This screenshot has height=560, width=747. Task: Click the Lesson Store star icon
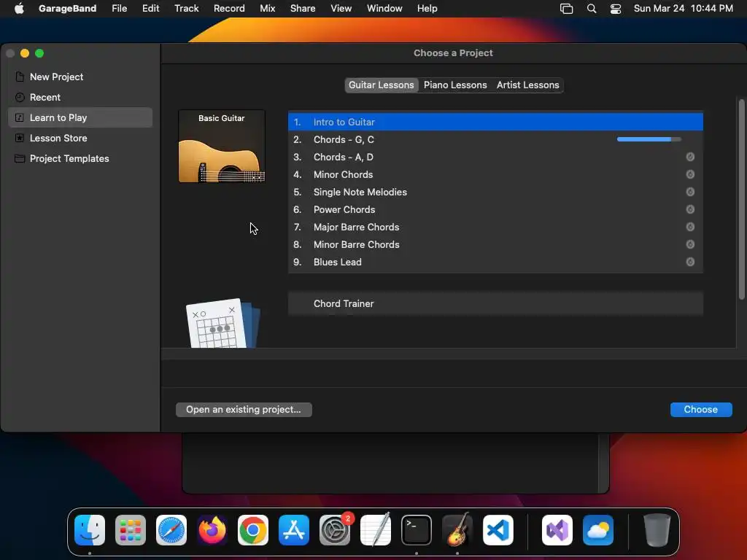point(20,138)
